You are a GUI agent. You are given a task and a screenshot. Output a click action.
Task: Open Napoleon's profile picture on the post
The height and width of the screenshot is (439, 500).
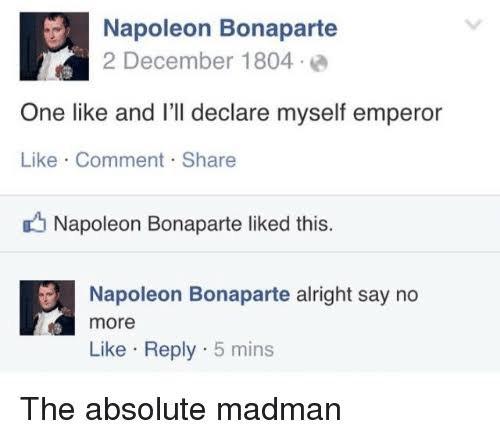[54, 46]
